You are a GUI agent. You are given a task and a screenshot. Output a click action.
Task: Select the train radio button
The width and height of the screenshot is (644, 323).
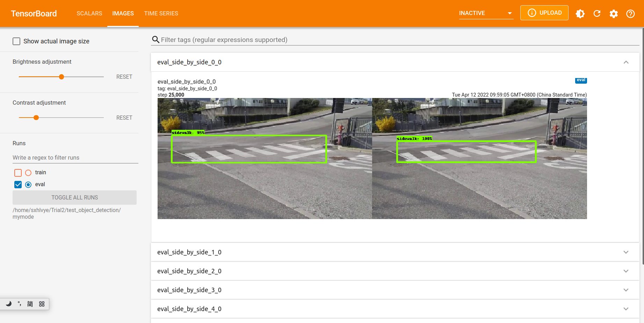pos(28,173)
